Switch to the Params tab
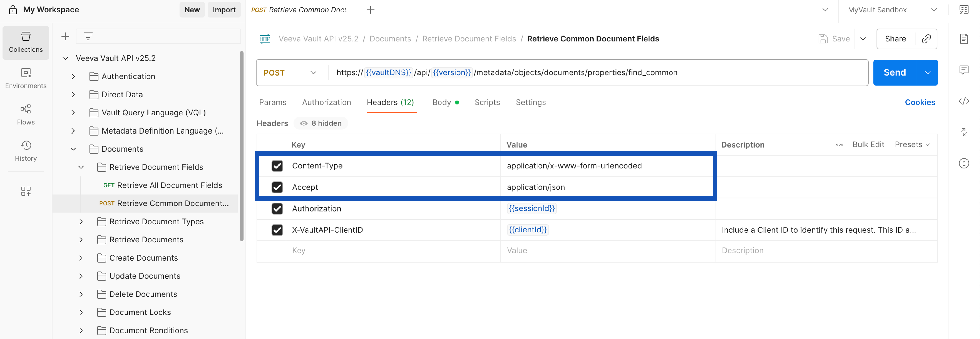The width and height of the screenshot is (980, 339). (x=272, y=103)
